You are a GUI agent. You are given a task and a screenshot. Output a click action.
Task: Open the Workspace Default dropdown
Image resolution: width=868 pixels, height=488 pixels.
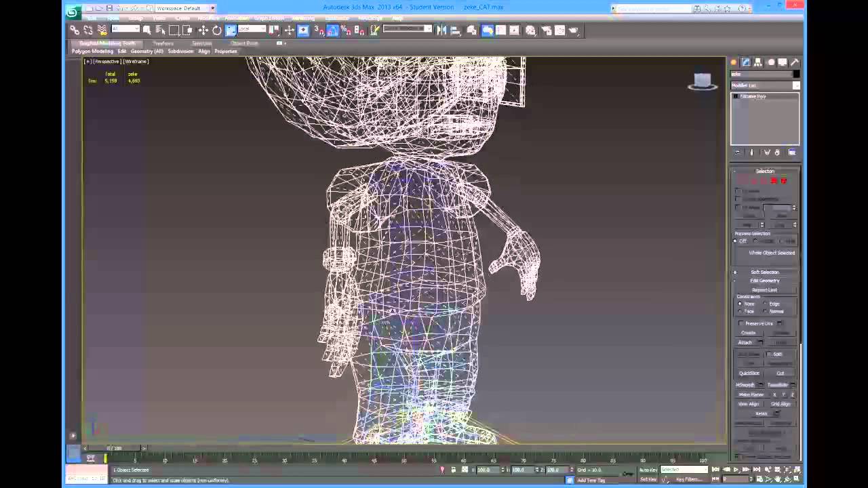(185, 8)
